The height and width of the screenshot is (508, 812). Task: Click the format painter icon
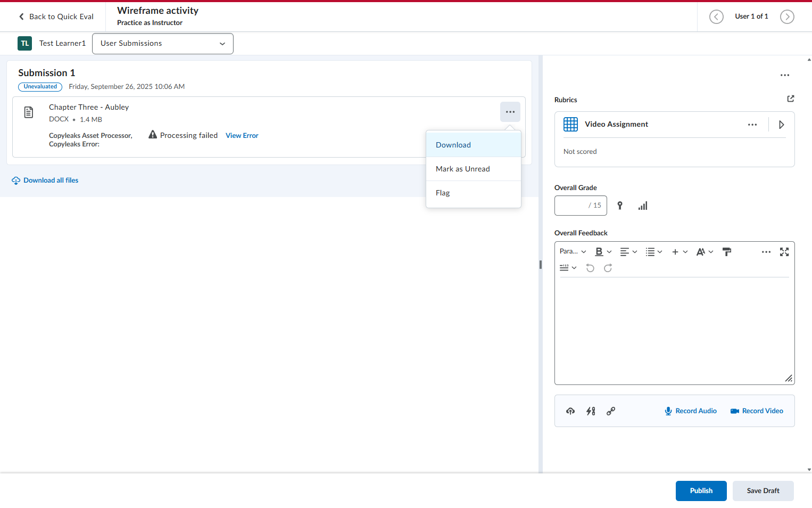coord(727,252)
